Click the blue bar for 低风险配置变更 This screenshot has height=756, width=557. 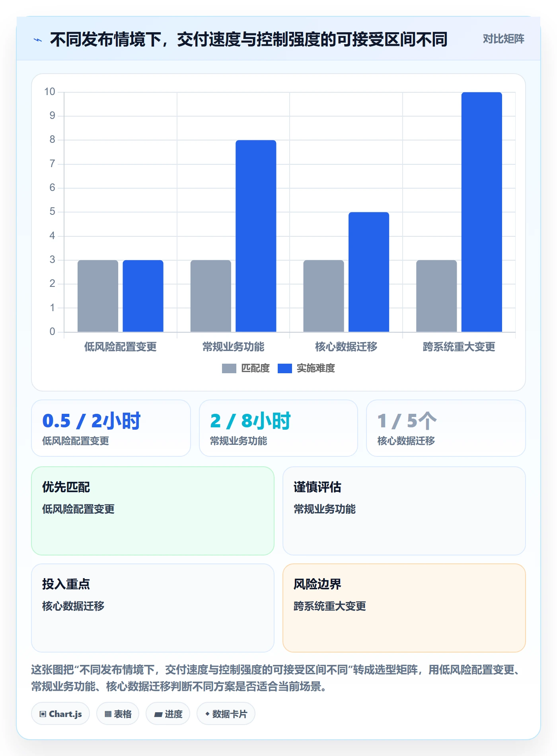coord(143,296)
